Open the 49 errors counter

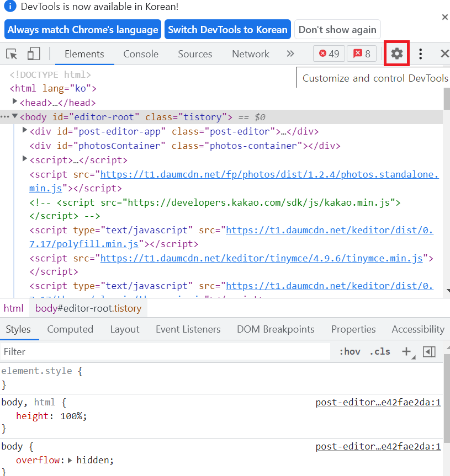pyautogui.click(x=329, y=54)
